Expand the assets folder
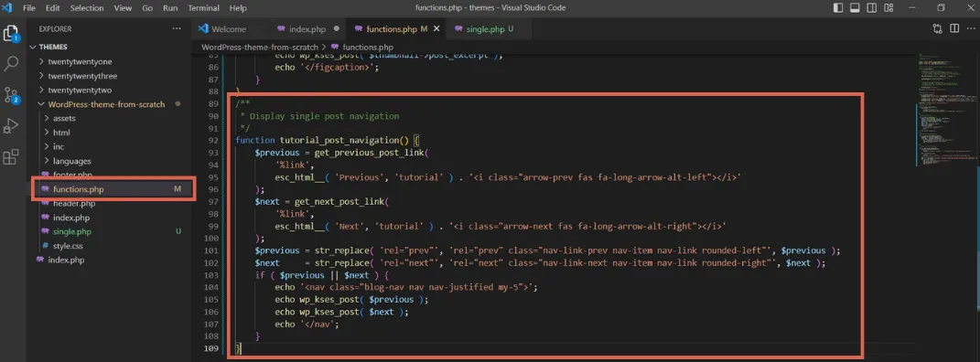 pyautogui.click(x=64, y=118)
